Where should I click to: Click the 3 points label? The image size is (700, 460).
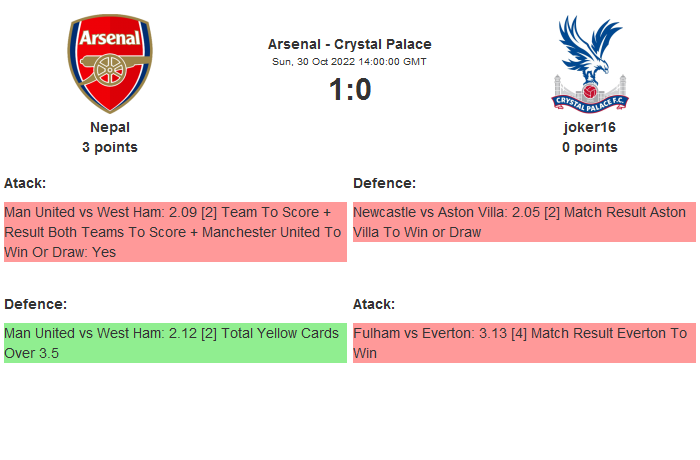pyautogui.click(x=110, y=147)
